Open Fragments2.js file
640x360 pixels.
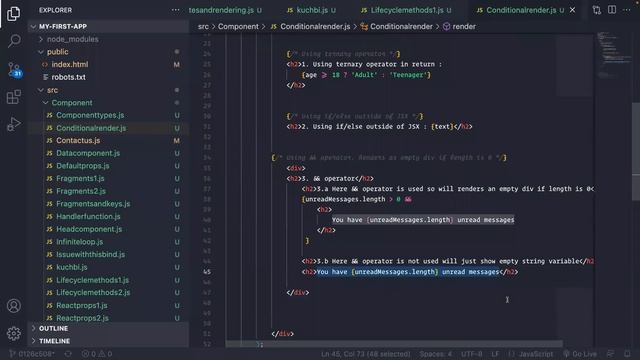tap(109, 191)
